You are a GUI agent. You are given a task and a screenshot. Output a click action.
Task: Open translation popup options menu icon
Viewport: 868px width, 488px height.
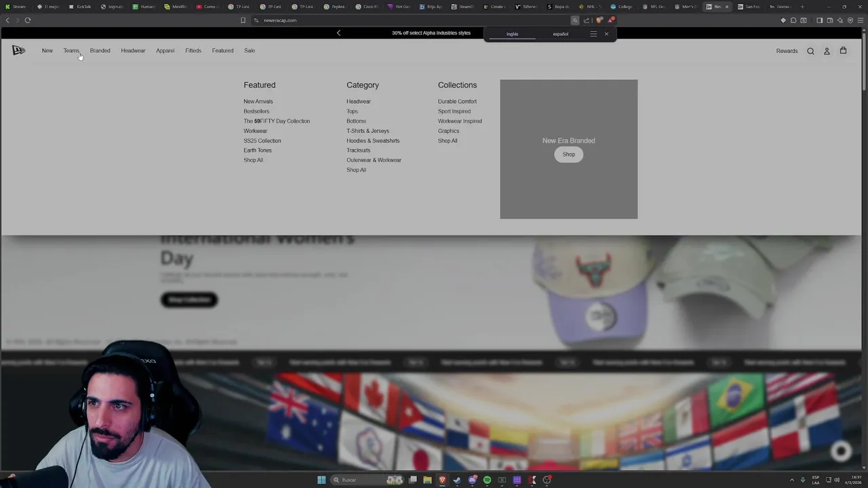(593, 34)
